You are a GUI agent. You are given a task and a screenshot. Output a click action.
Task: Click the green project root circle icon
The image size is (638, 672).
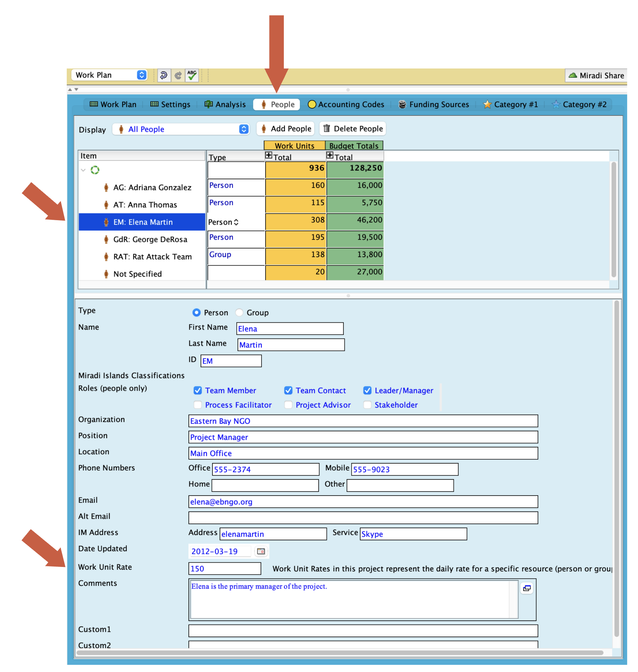pos(95,170)
